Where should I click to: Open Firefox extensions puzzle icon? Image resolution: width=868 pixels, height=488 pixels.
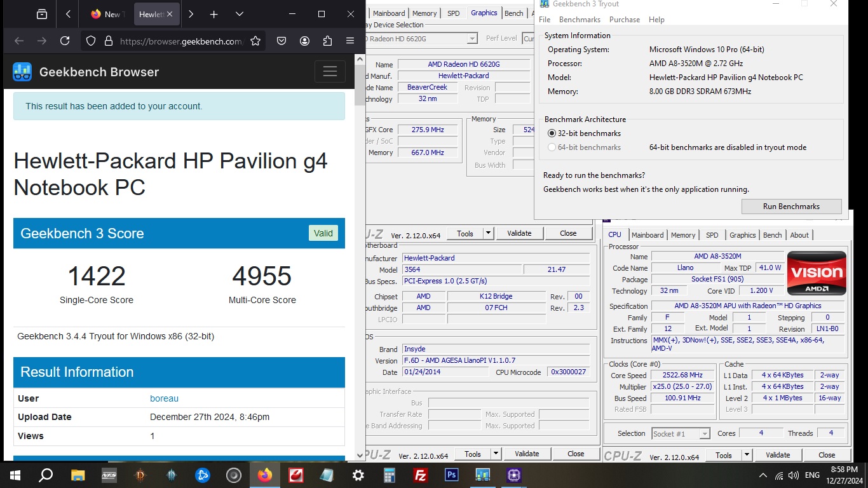coord(327,41)
